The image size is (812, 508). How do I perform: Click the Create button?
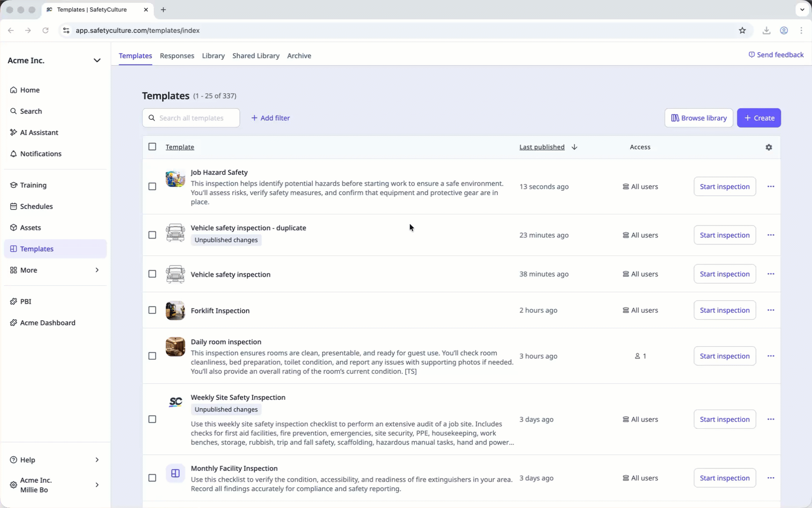point(759,118)
